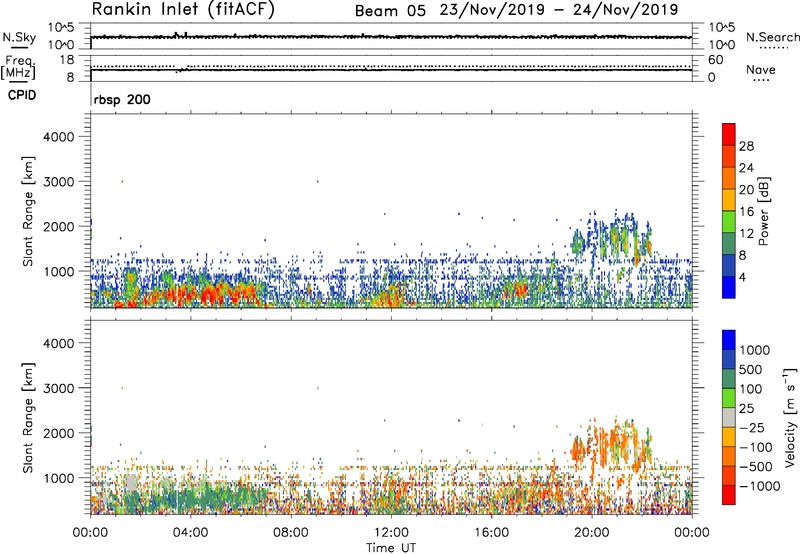The height and width of the screenshot is (554, 800).
Task: Click the orange 2000 km echoes in velocity panel
Action: pyautogui.click(x=612, y=444)
